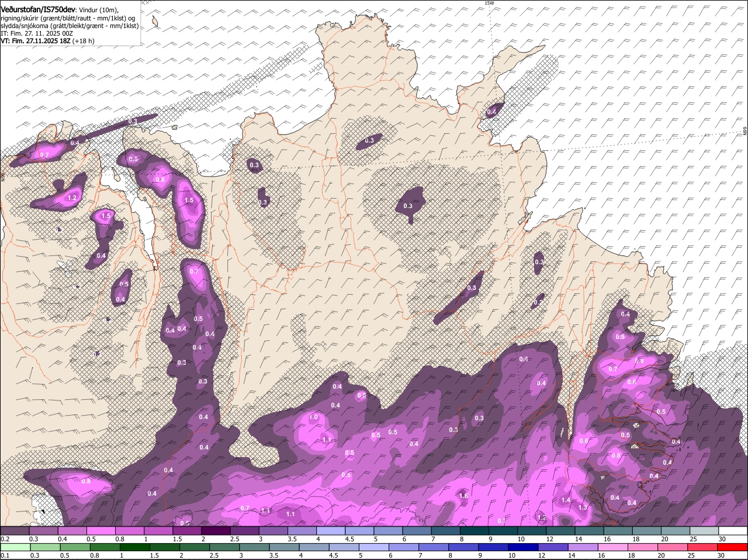The image size is (748, 560).
Task: Click the 15W longitude label
Action: [x=489, y=3]
